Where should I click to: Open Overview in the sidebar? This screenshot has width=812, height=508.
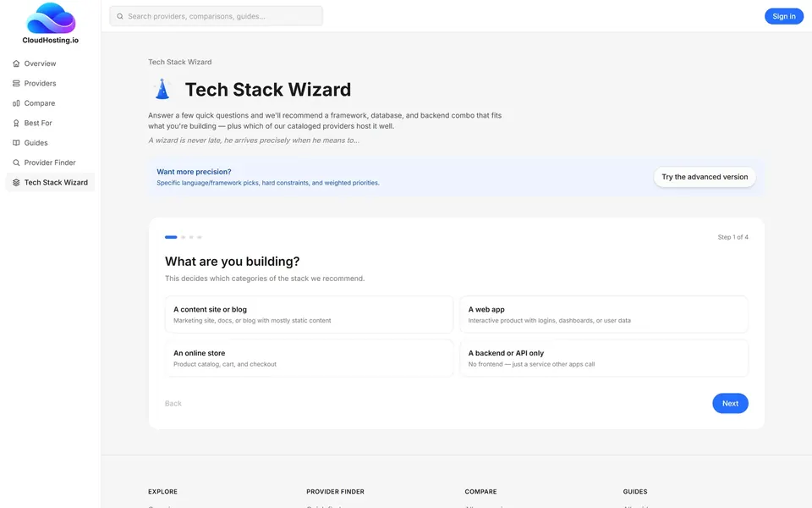[50, 63]
